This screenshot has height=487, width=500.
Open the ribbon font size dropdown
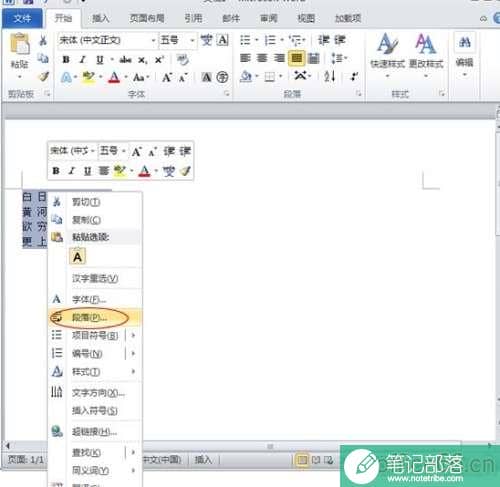point(192,41)
